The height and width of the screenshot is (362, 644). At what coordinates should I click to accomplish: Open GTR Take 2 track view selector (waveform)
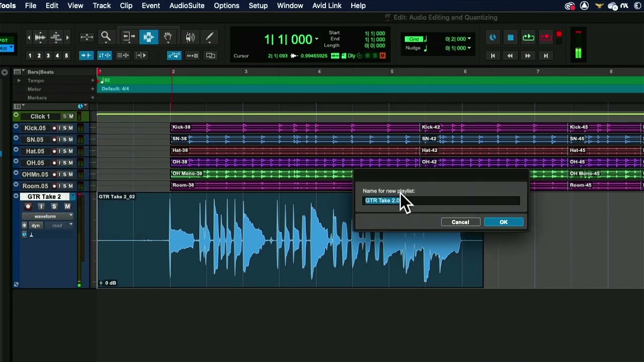(48, 216)
